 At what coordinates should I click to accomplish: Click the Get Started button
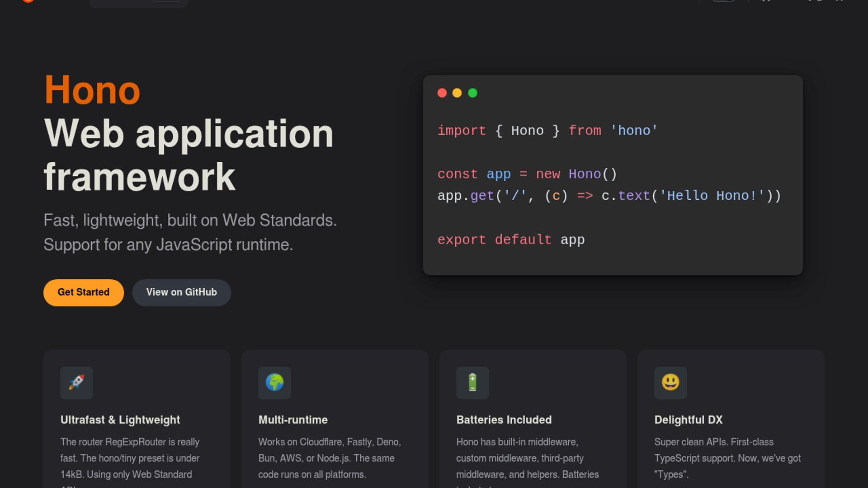[x=84, y=292]
